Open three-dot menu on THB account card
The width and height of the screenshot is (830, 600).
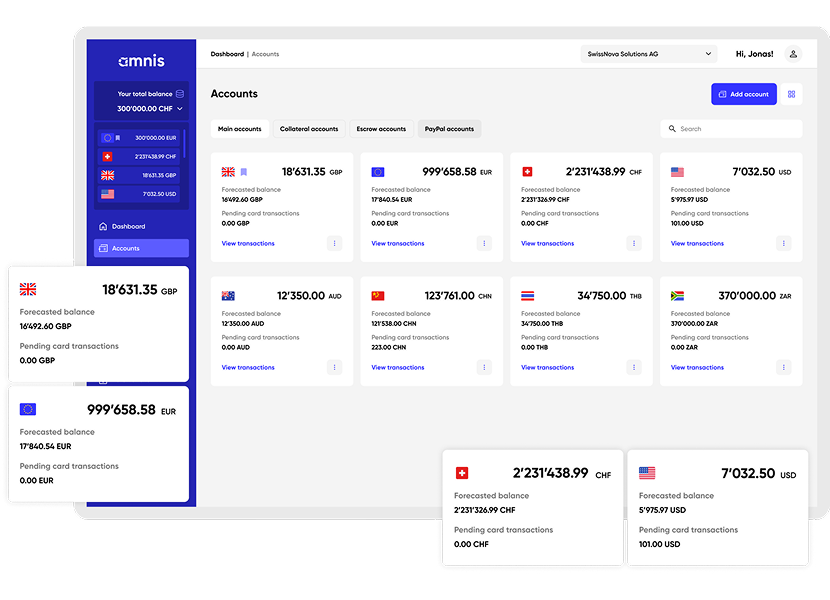coord(634,367)
